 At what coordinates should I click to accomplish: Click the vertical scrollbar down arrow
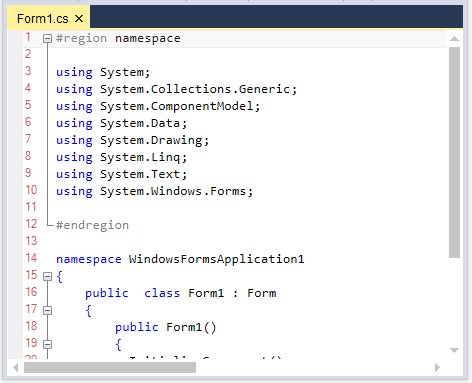[454, 350]
